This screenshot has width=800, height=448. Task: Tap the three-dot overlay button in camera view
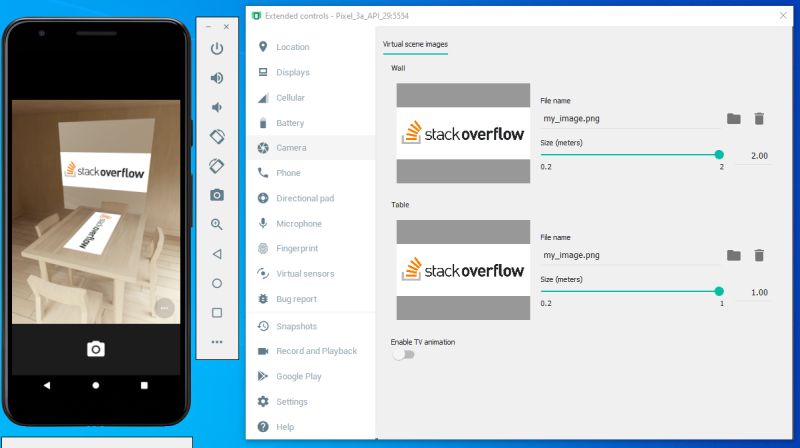coord(164,308)
